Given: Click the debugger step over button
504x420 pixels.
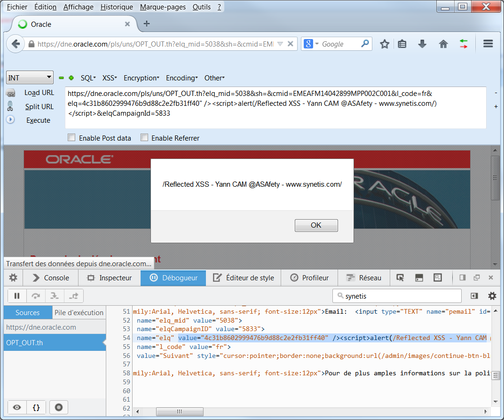Looking at the screenshot, I should [36, 296].
